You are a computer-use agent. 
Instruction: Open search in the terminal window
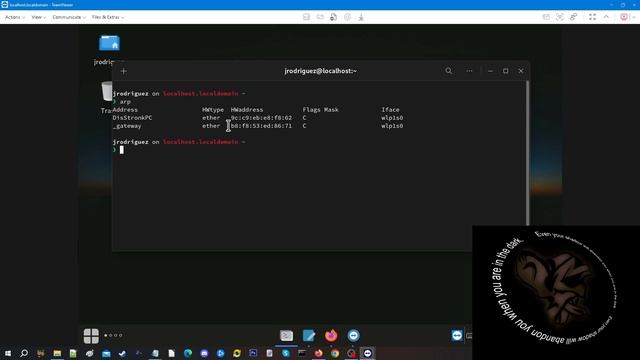click(x=449, y=71)
